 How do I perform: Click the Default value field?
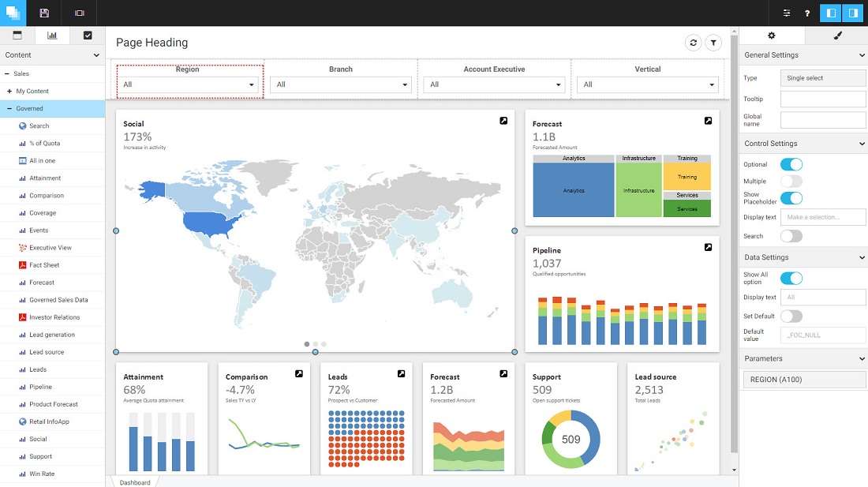[822, 335]
